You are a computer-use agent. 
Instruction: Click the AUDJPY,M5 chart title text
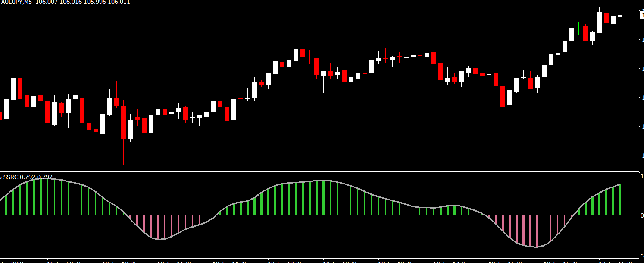(x=16, y=2)
